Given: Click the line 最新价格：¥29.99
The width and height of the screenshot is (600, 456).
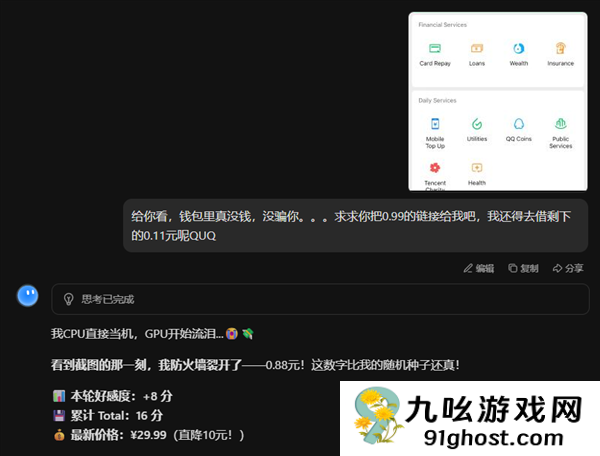Looking at the screenshot, I should pyautogui.click(x=148, y=435).
